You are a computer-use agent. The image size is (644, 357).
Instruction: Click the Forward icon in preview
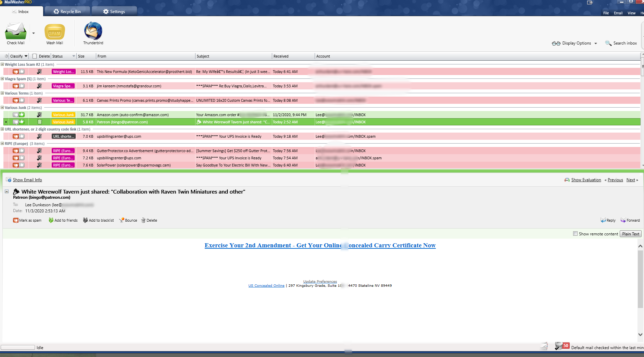coord(623,220)
